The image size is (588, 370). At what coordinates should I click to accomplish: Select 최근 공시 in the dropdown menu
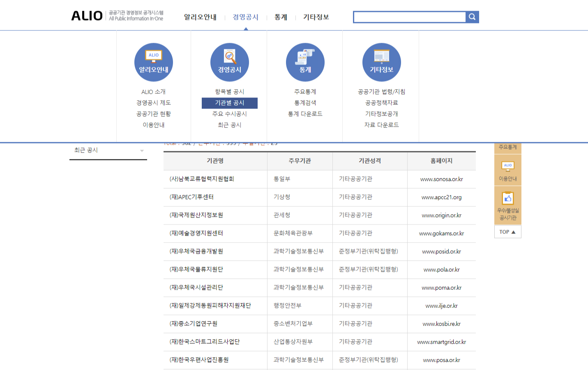point(230,125)
